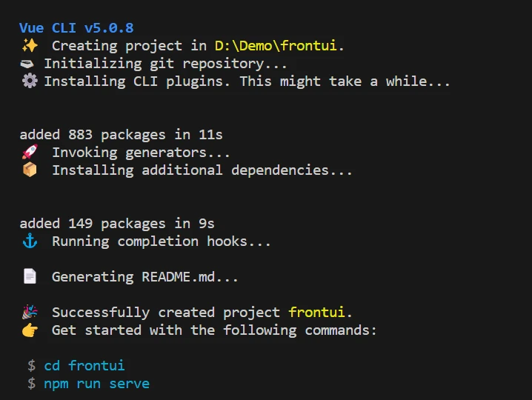Click the npm run serve command
This screenshot has height=400, width=532.
(97, 384)
